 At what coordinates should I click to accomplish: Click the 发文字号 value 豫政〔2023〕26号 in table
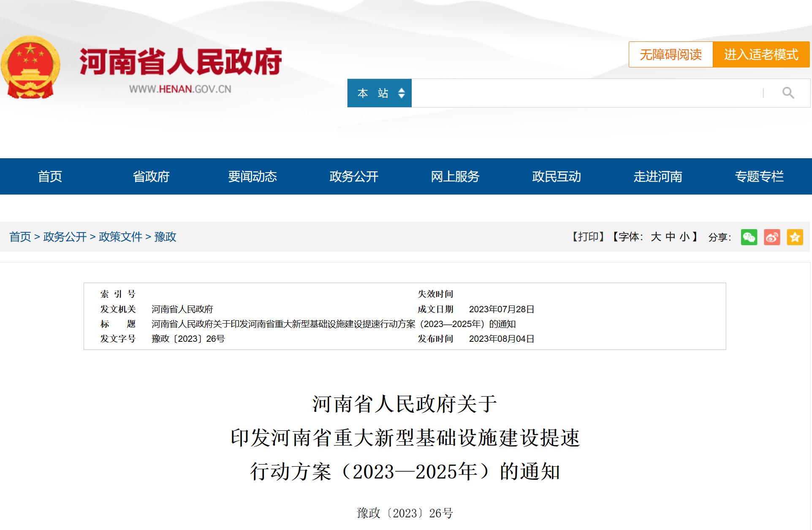click(188, 339)
